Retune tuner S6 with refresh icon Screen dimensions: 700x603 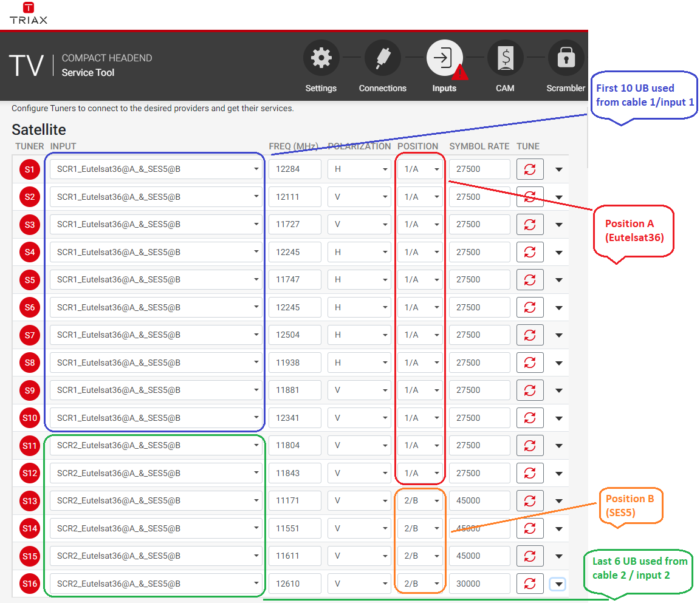click(530, 308)
